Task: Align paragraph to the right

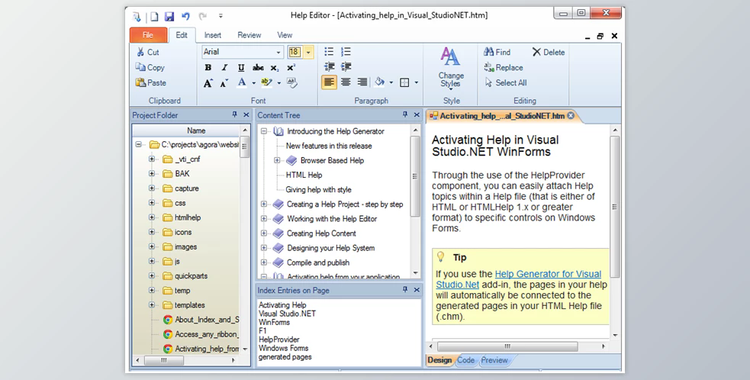Action: pos(363,82)
